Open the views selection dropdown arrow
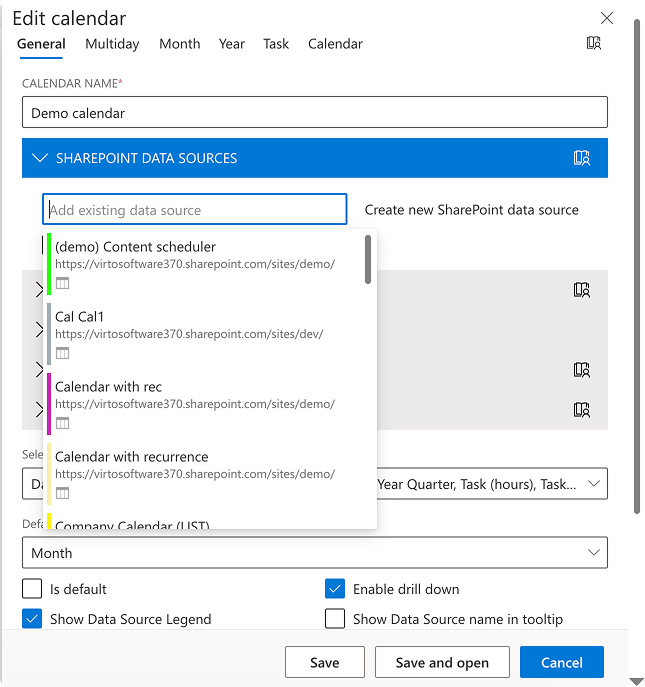Viewport: 645px width, 687px height. (x=594, y=484)
